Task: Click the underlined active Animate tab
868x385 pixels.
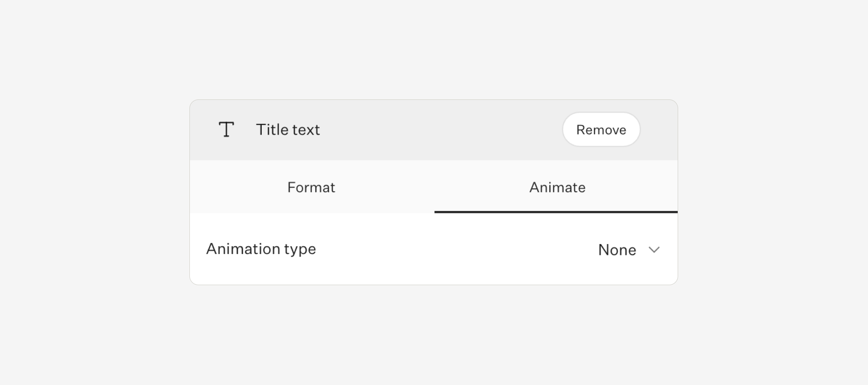Action: pyautogui.click(x=557, y=187)
